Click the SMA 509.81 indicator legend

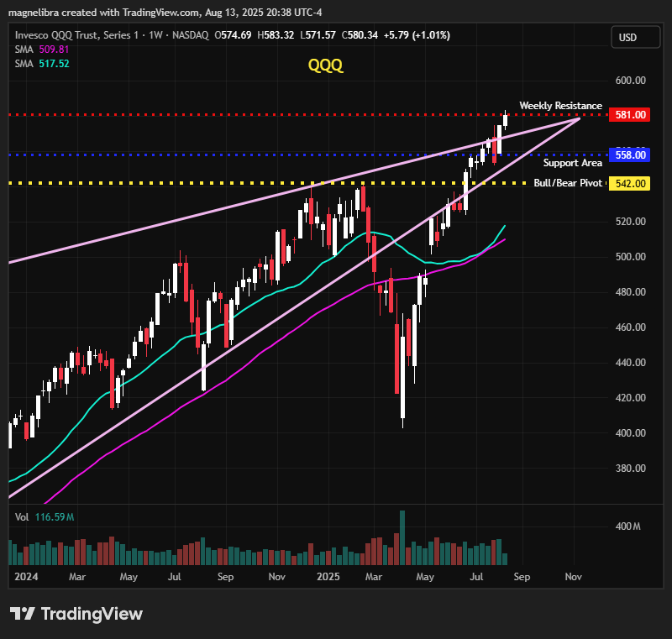tap(42, 50)
